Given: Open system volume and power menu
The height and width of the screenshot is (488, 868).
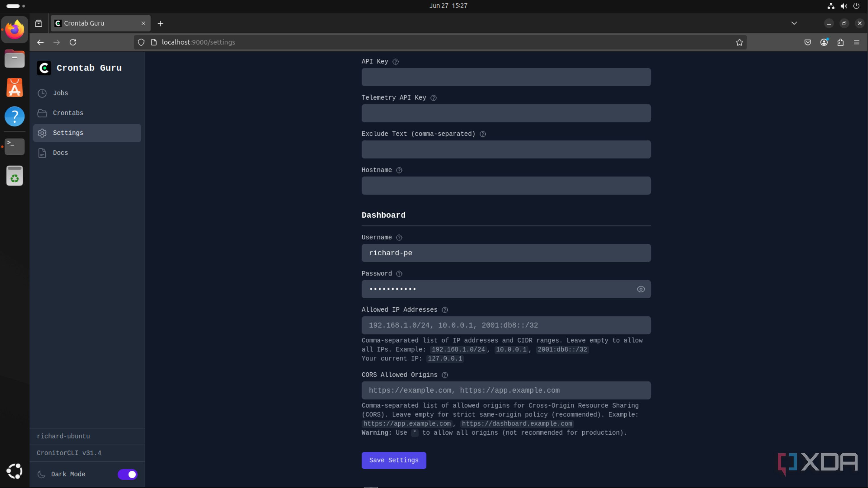Looking at the screenshot, I should point(843,6).
